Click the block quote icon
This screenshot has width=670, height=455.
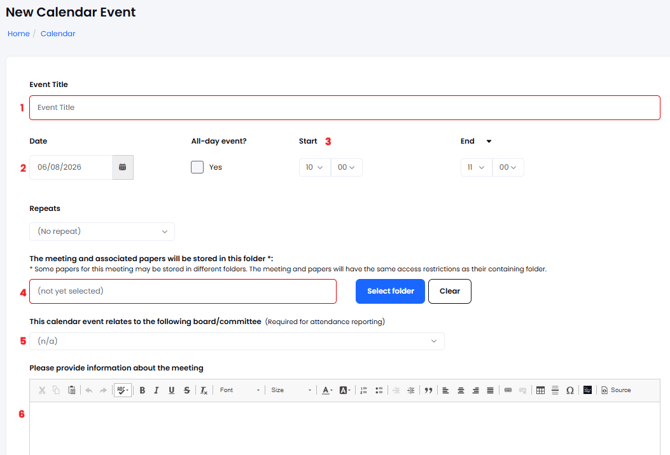tap(428, 390)
